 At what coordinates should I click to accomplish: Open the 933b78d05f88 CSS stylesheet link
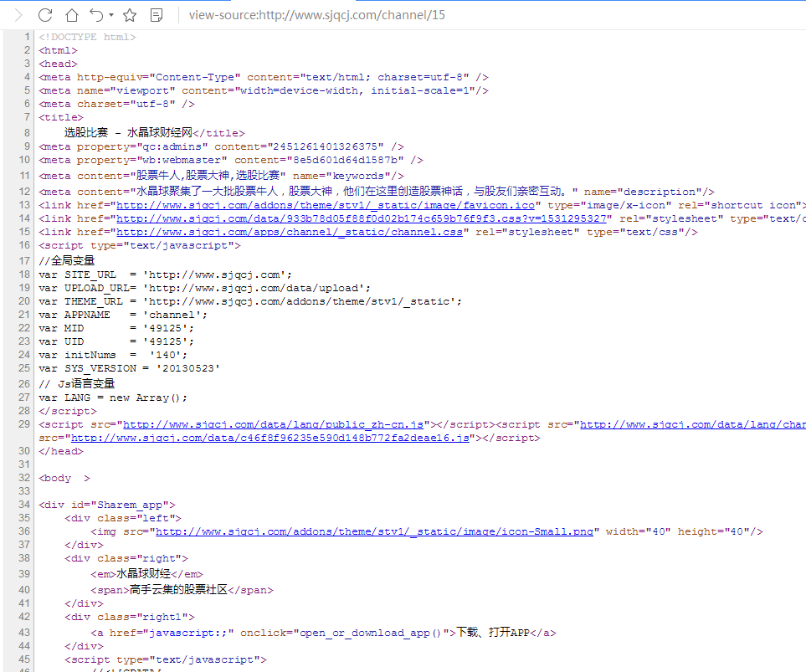coord(362,218)
